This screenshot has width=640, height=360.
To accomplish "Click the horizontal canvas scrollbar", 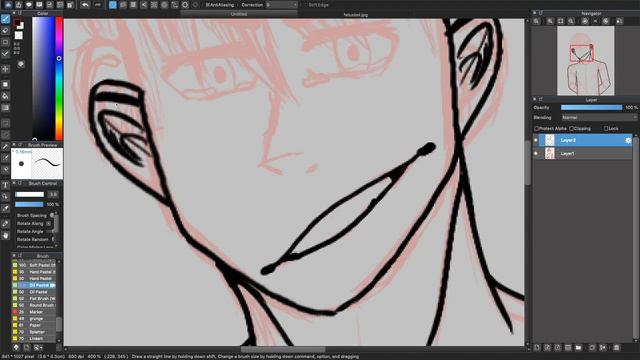I will coord(283,349).
